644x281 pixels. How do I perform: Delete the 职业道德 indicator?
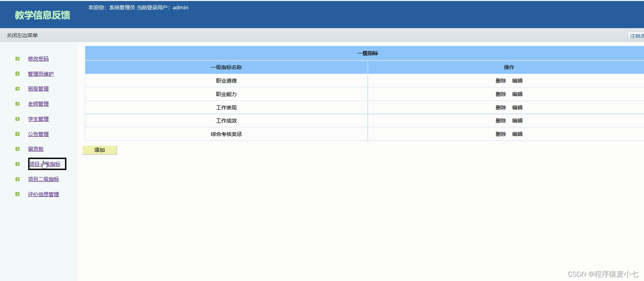point(501,81)
